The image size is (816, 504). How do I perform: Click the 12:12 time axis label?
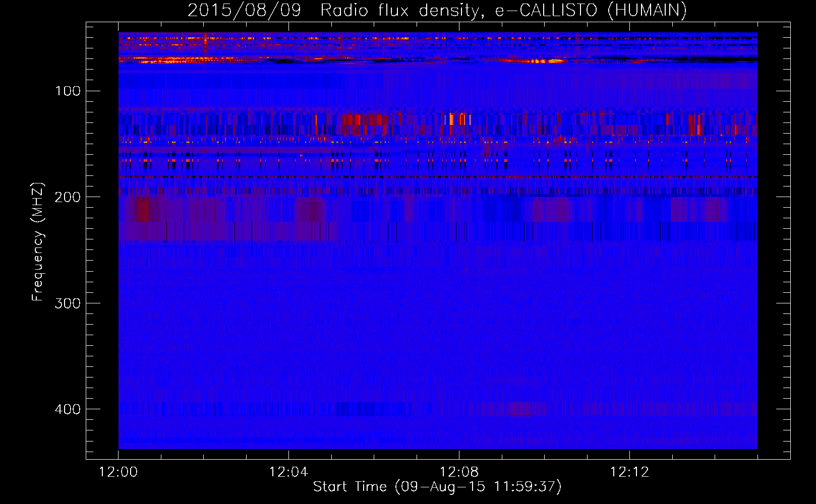629,472
